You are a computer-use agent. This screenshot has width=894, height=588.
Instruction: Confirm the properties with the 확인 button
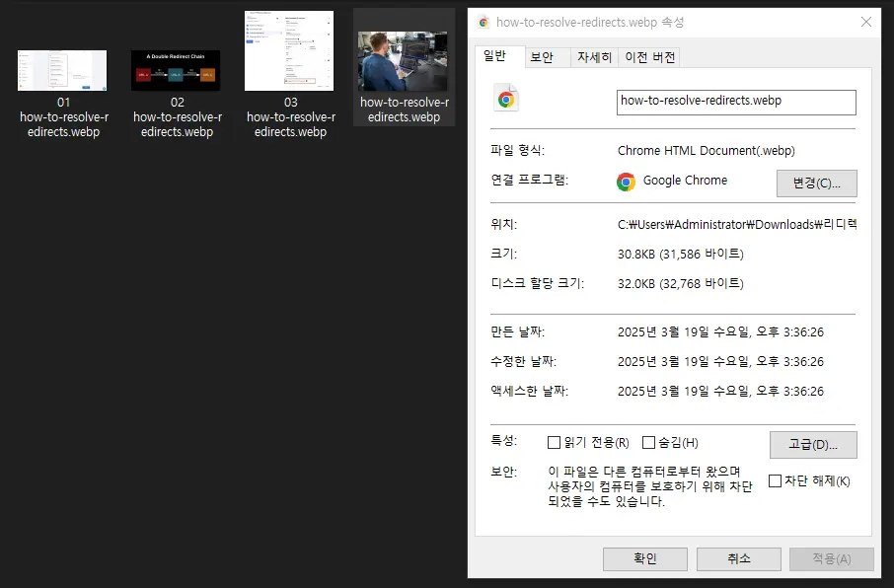(x=644, y=558)
